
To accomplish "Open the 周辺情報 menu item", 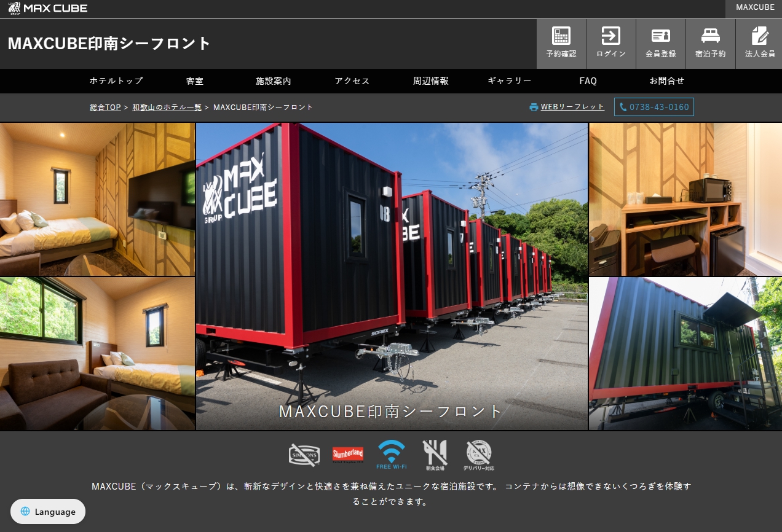I will click(x=431, y=80).
